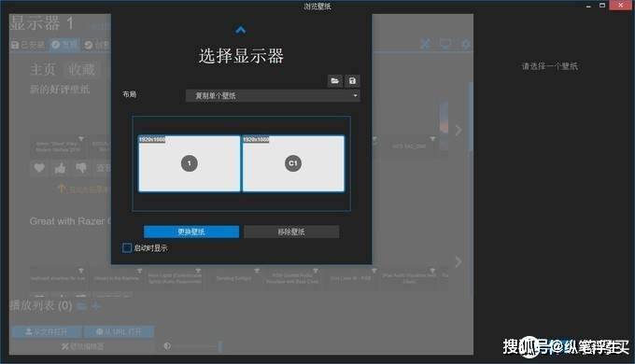The image size is (635, 364).
Task: Click the heart favorite icon
Action: 39,168
